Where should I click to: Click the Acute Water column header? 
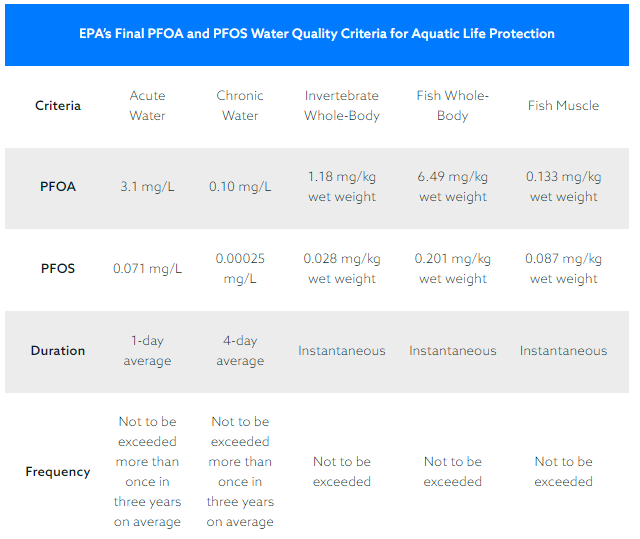148,106
